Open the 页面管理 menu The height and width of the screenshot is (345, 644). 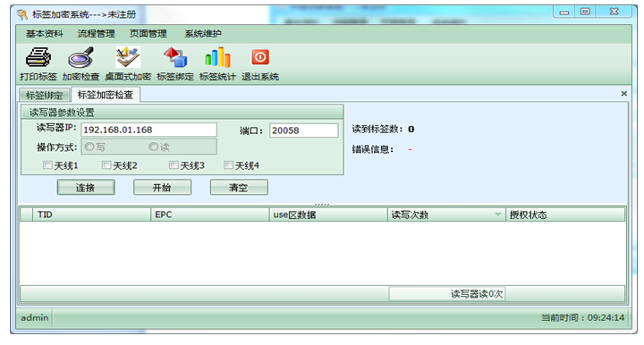point(148,34)
